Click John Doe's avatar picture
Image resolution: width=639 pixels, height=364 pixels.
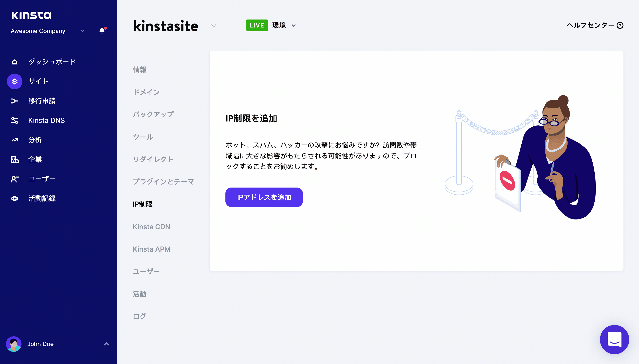(14, 344)
